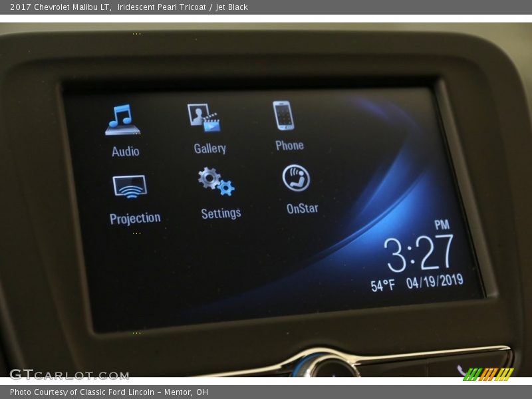Tap the 04/19/2019 date
This screenshot has height=399, width=532.
pyautogui.click(x=435, y=281)
